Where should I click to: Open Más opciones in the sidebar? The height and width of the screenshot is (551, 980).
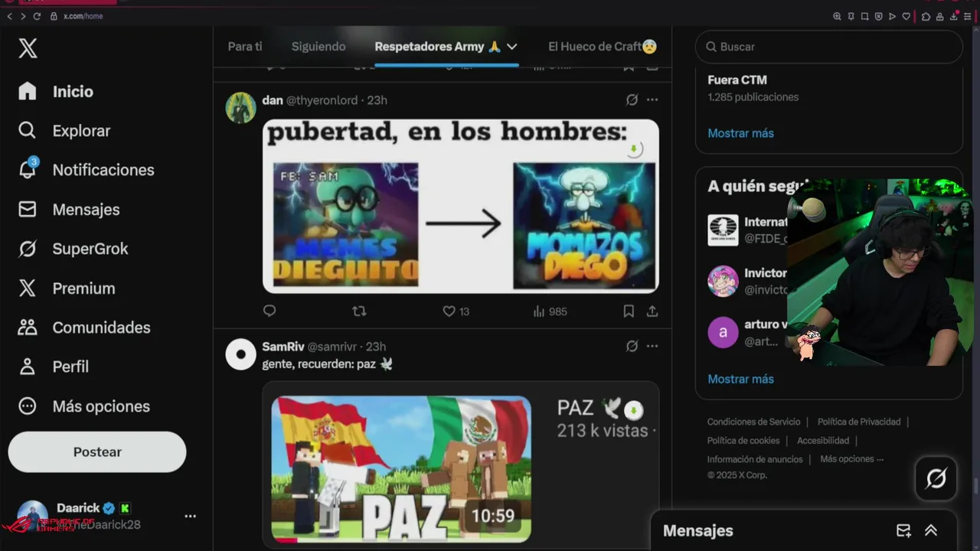(83, 406)
